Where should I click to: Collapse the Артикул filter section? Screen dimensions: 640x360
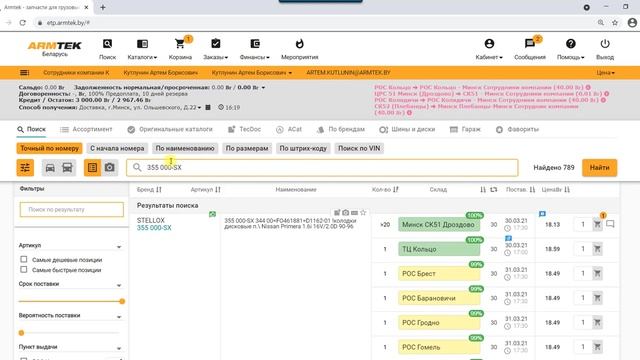point(119,247)
